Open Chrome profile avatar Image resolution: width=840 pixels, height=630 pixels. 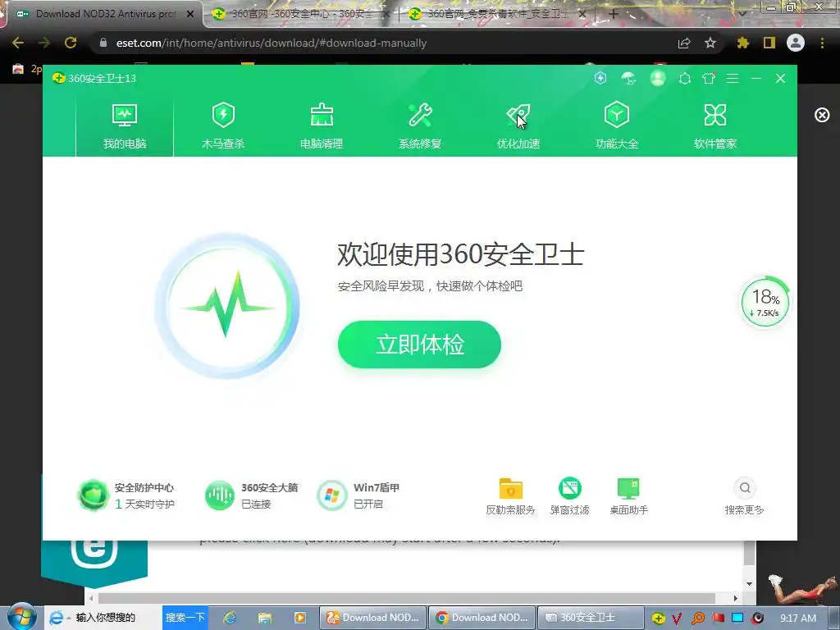pos(796,43)
